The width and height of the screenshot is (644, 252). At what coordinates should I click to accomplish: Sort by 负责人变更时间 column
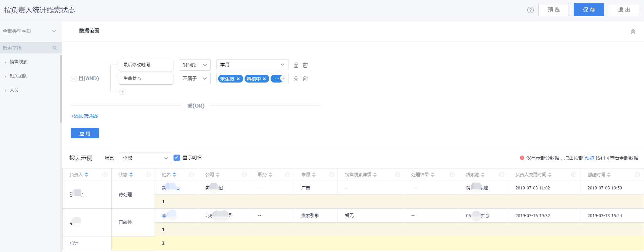coord(550,175)
